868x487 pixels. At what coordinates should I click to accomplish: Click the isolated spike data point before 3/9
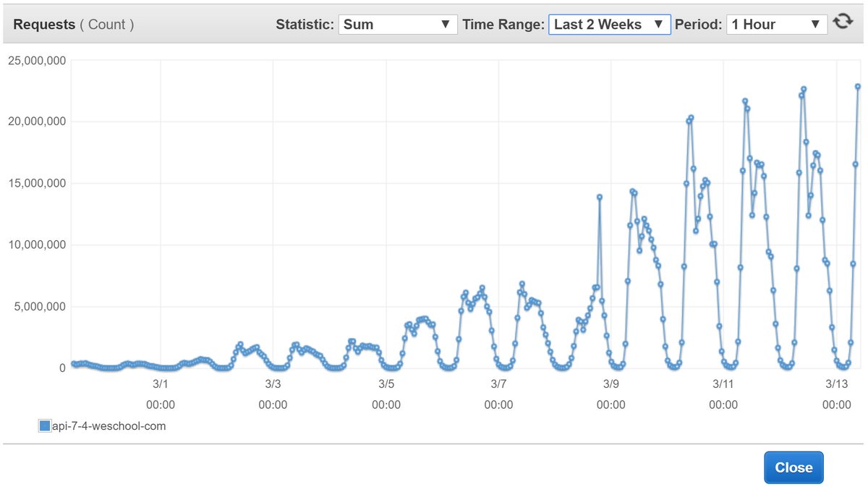pyautogui.click(x=600, y=197)
